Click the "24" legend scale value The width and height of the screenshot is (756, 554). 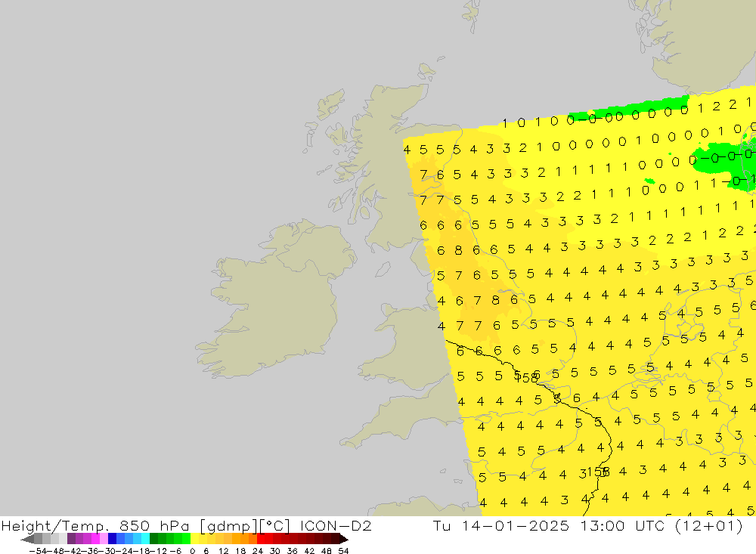coord(258,550)
